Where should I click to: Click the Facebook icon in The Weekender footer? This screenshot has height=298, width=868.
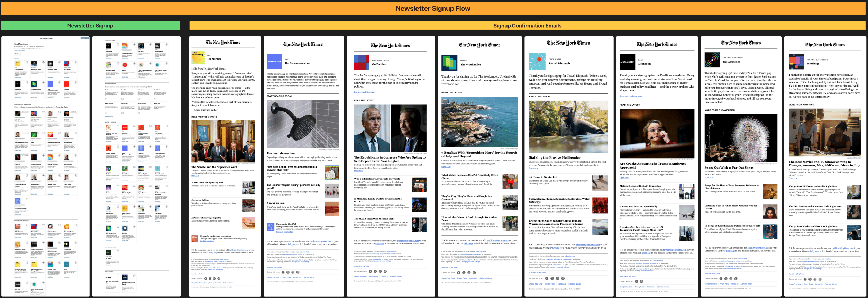[459, 273]
